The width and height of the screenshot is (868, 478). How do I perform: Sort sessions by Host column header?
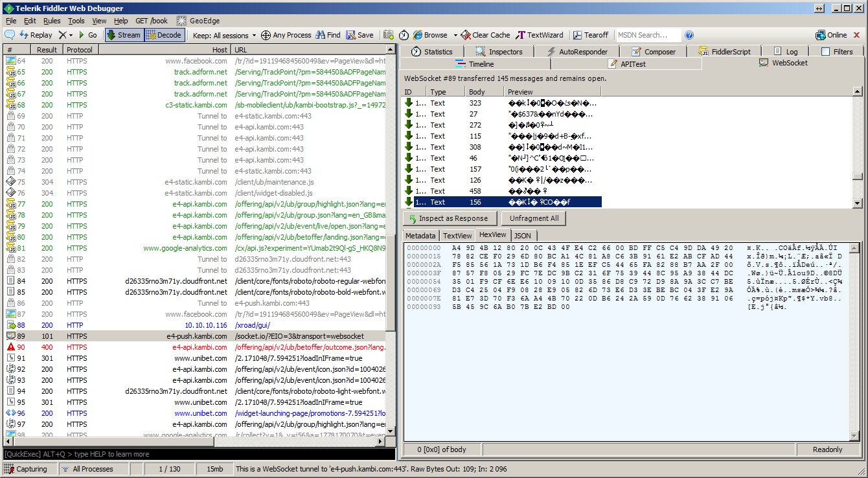165,50
